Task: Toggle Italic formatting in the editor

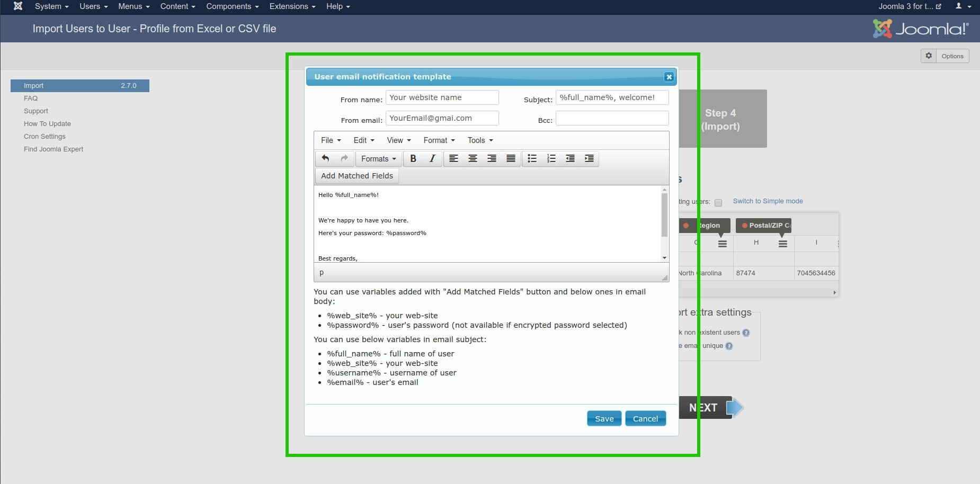Action: (x=432, y=158)
